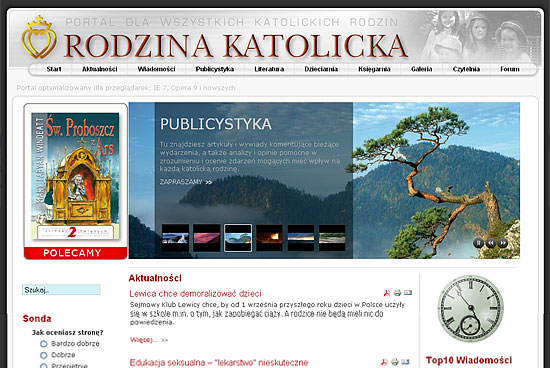Click the PUBLICYSTYKA slide heading

coord(216,124)
